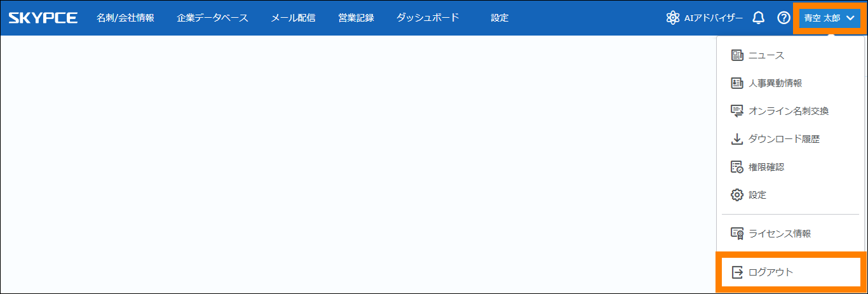Image resolution: width=868 pixels, height=294 pixels.
Task: Open the notifications bell
Action: [758, 18]
